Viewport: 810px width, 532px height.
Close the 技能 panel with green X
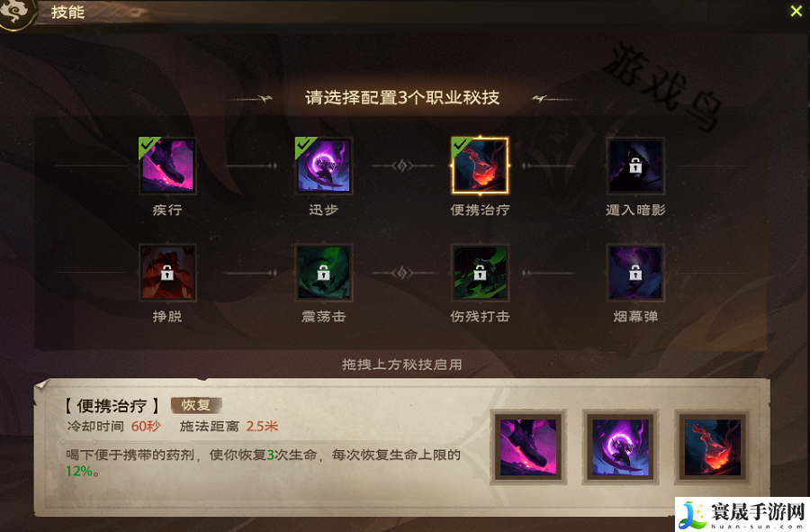point(796,11)
